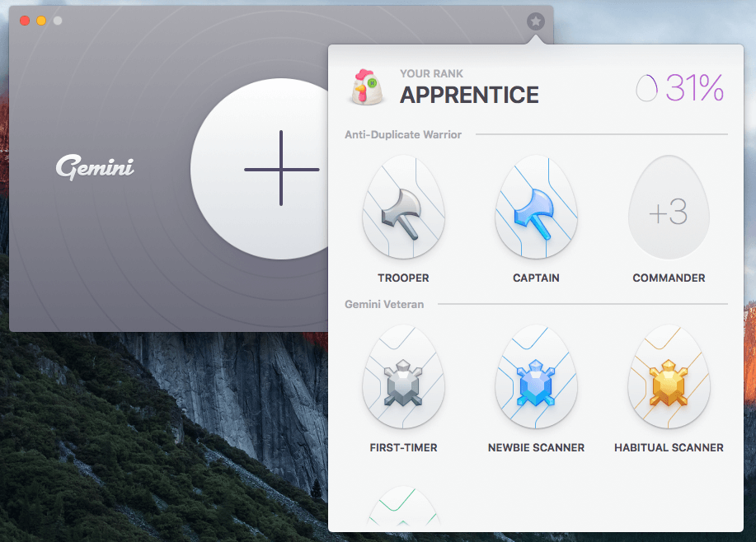756x542 pixels.
Task: Open the Newbie Scanner blue turtle badge
Action: click(536, 378)
